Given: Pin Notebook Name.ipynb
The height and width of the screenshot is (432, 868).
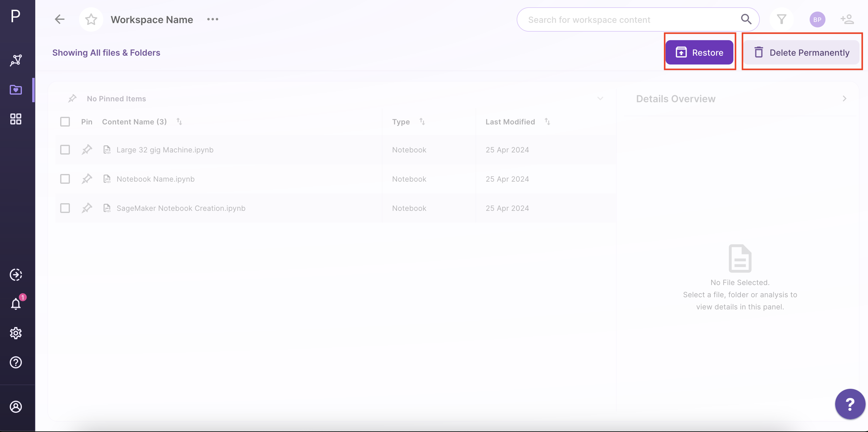Looking at the screenshot, I should 87,179.
